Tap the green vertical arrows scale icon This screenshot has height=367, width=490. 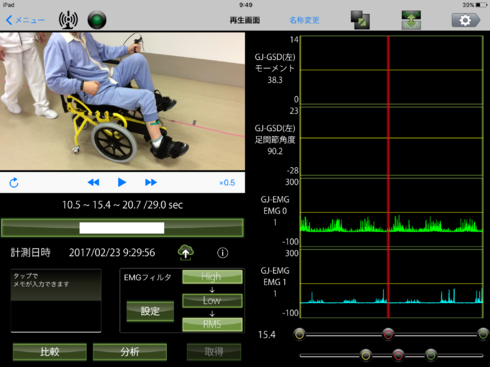click(x=411, y=20)
